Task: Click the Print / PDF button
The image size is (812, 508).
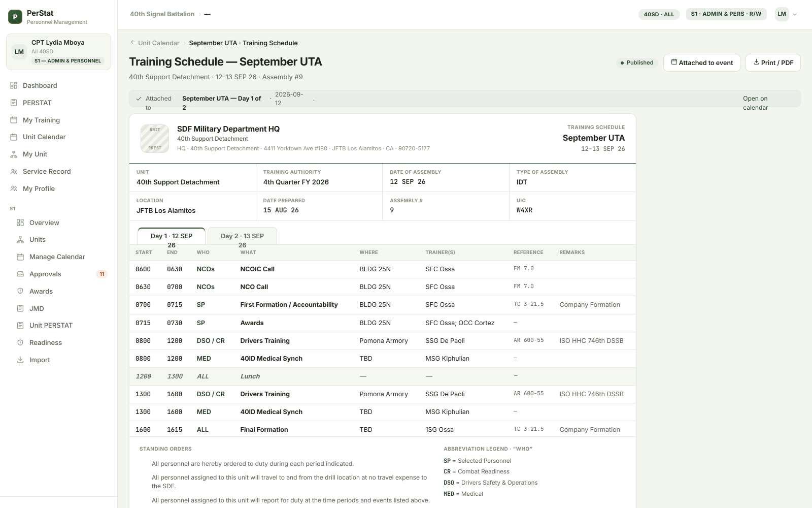Action: tap(773, 62)
